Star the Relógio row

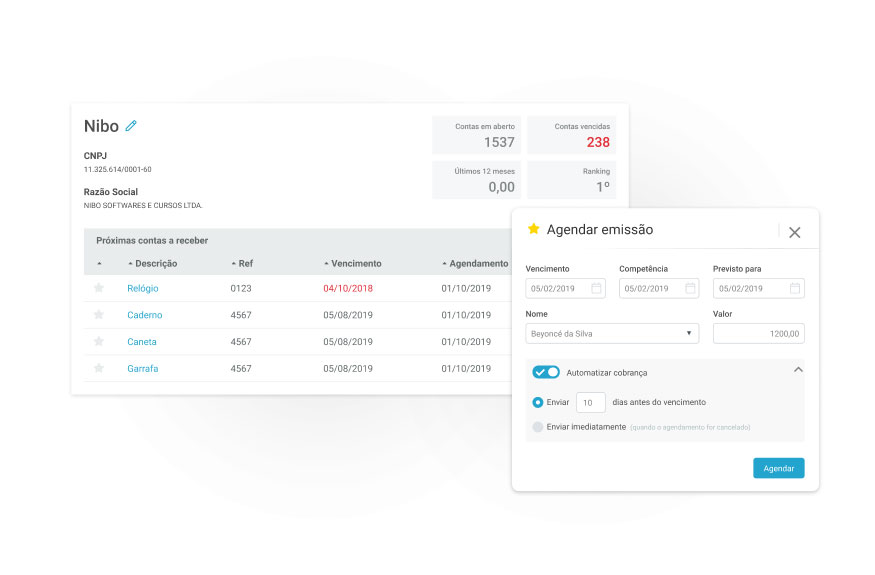[99, 288]
